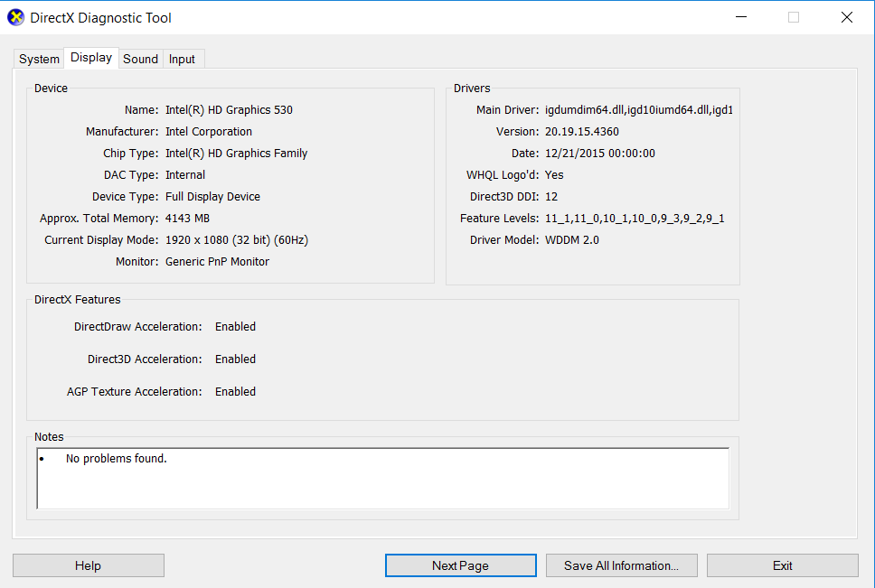Click the total memory value '4143 MB'

point(187,219)
